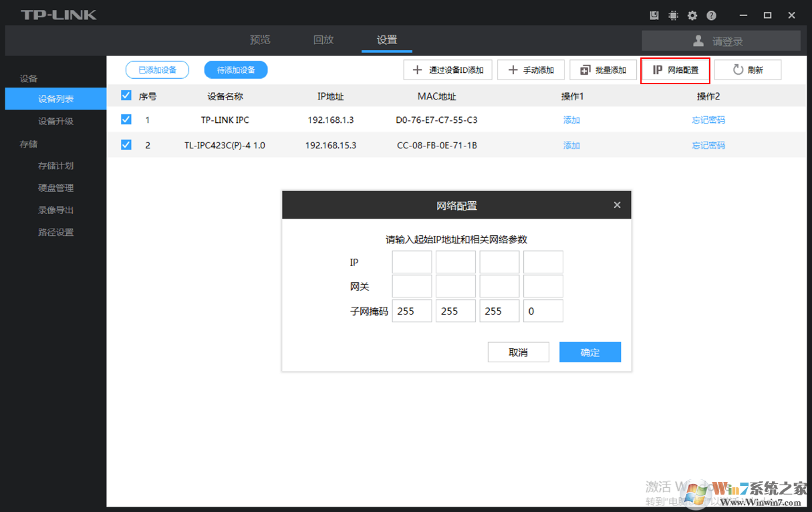Uncheck the TP-LINK IPC device row

point(126,120)
